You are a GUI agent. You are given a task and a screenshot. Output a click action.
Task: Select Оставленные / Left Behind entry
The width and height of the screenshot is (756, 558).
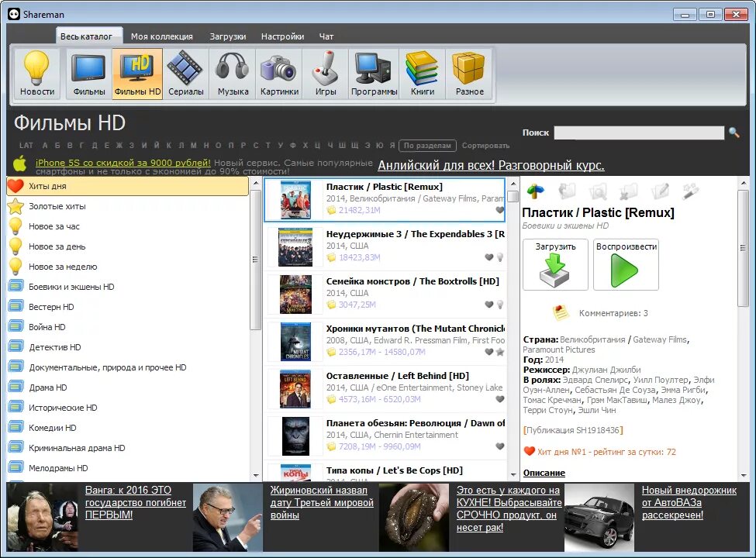coord(385,389)
